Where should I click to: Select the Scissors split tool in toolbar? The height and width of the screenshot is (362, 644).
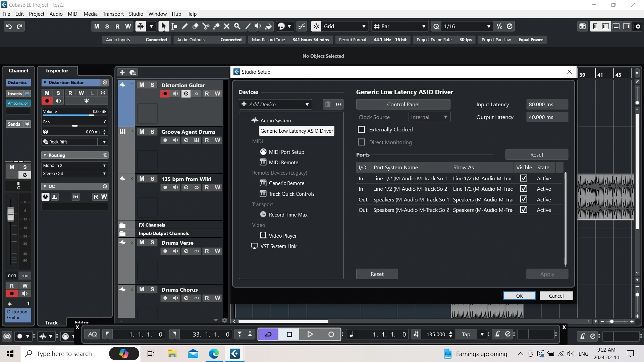206,26
